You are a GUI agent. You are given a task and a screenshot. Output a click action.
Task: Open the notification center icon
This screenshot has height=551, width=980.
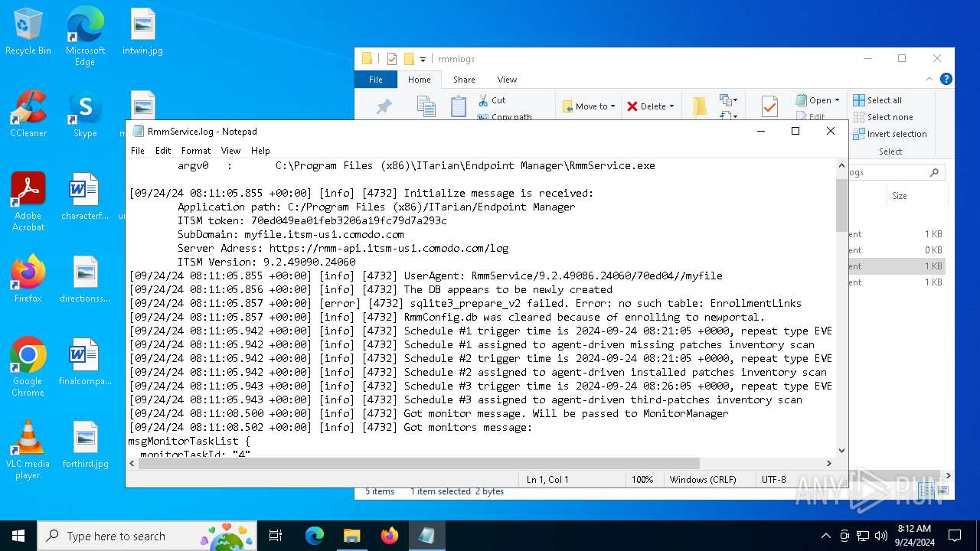955,536
